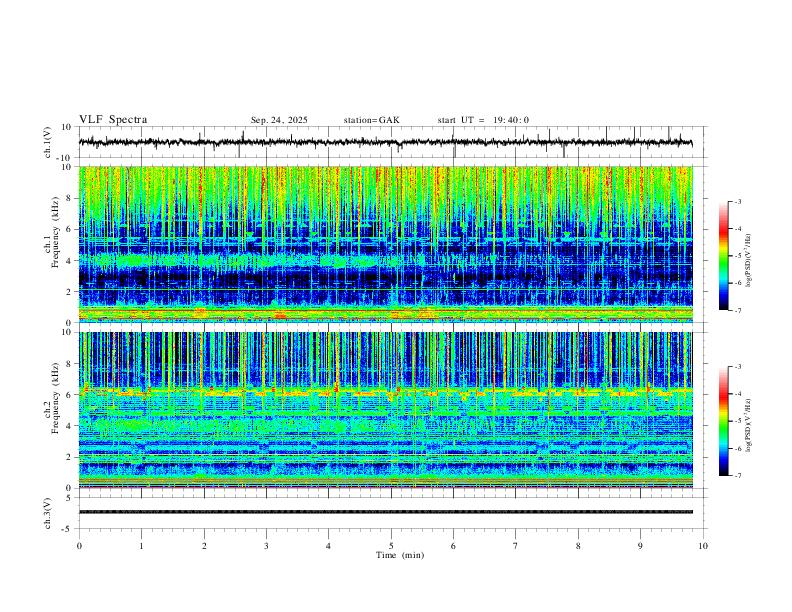This screenshot has height=612, width=792.
Task: Click the ch.3 flat signal trace
Action: pyautogui.click(x=385, y=512)
